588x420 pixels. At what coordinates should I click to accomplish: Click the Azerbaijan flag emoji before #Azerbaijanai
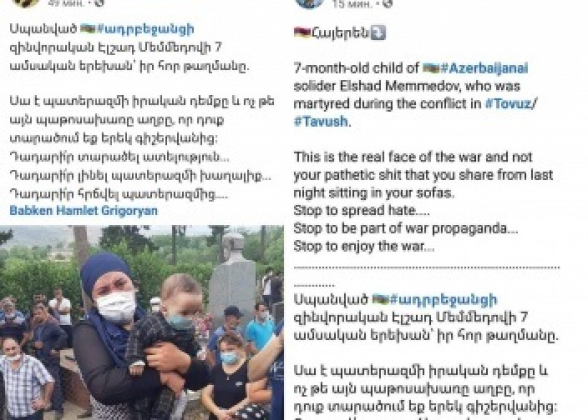[x=431, y=68]
